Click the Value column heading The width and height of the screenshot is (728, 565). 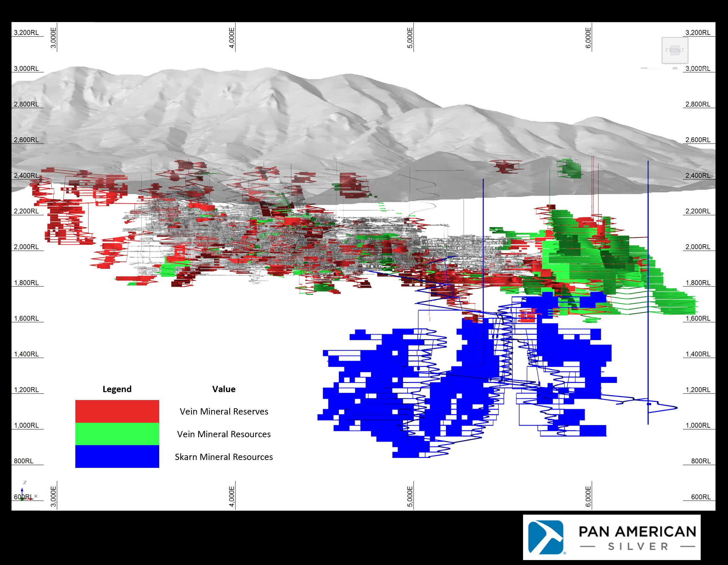tap(224, 389)
